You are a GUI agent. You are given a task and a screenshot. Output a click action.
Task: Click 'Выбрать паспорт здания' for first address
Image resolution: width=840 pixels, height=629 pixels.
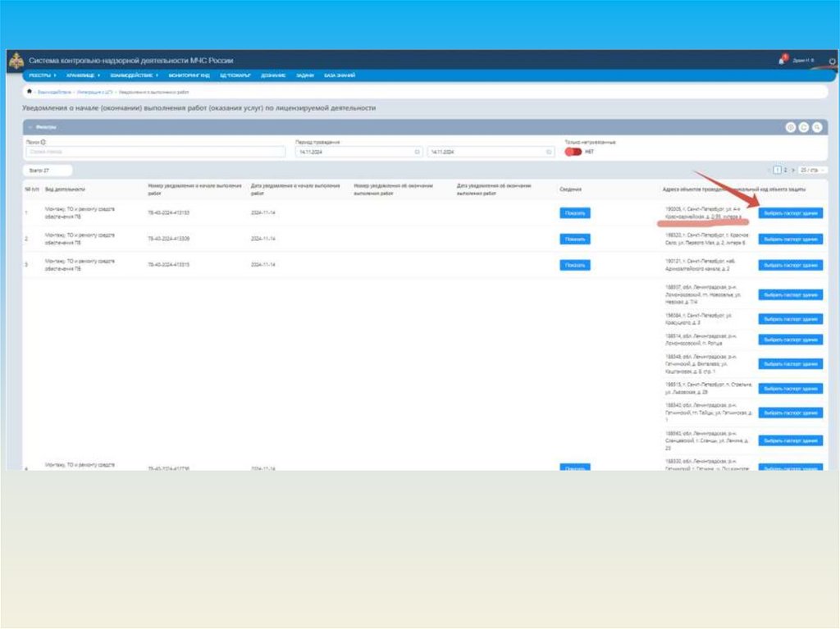point(790,213)
